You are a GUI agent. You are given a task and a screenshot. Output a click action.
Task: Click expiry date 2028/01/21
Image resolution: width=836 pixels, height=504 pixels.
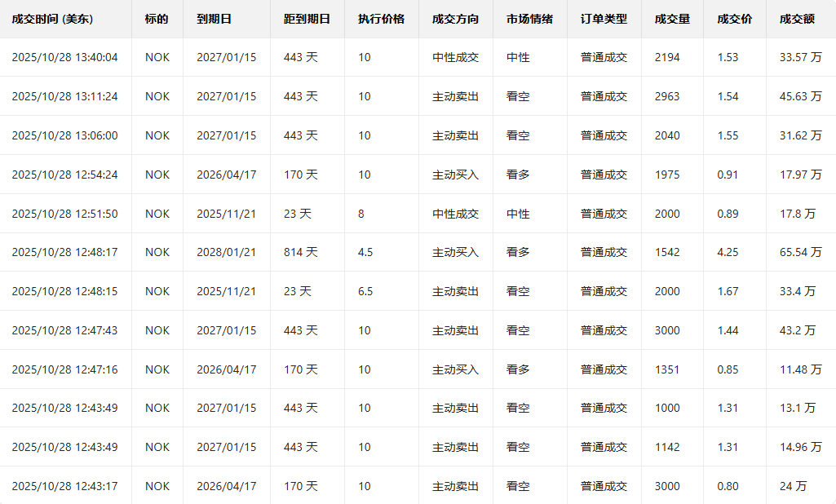click(226, 252)
